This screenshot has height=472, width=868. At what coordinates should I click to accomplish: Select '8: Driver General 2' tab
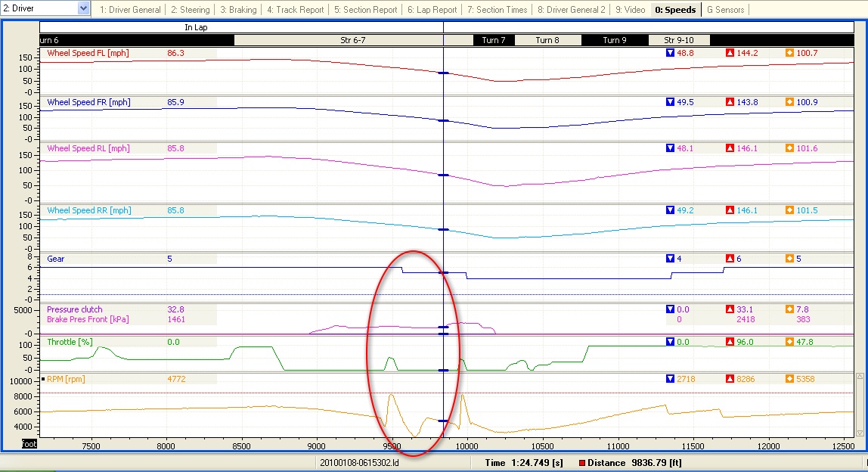tap(572, 9)
